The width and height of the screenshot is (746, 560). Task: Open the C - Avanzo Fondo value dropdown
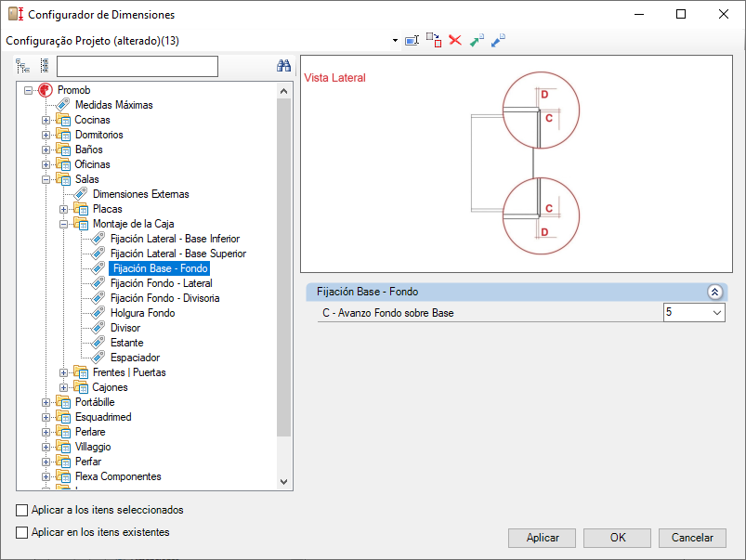coord(717,313)
